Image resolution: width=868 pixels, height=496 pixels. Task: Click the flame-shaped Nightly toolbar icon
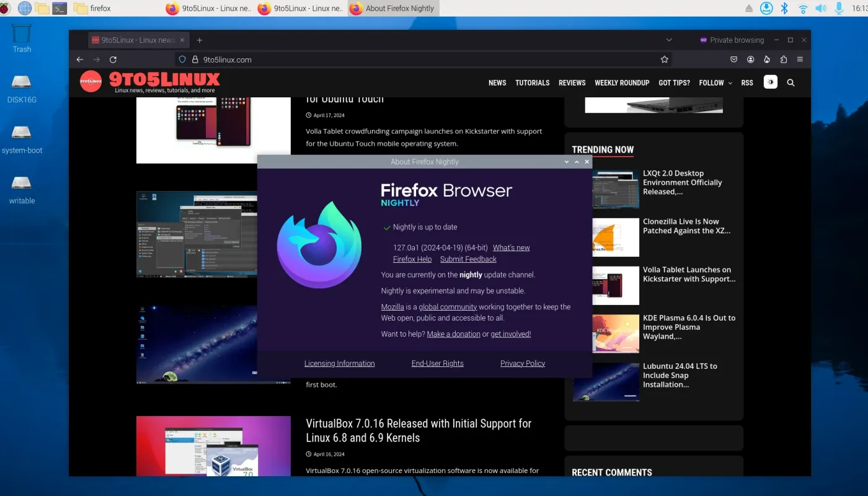(767, 59)
